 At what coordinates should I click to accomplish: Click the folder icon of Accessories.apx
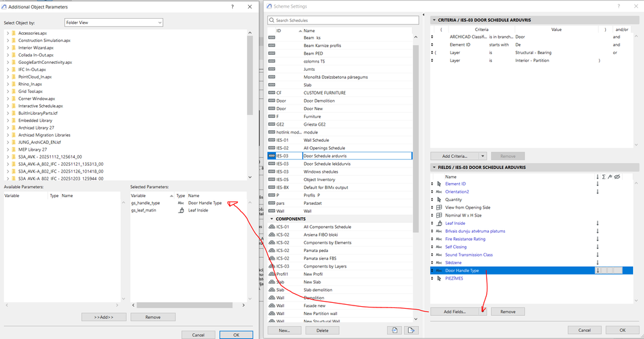[x=14, y=34]
